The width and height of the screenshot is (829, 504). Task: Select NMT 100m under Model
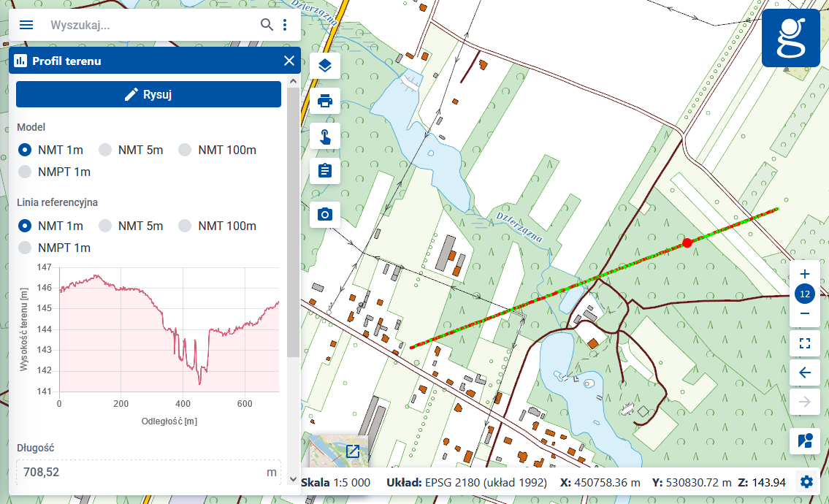[186, 150]
